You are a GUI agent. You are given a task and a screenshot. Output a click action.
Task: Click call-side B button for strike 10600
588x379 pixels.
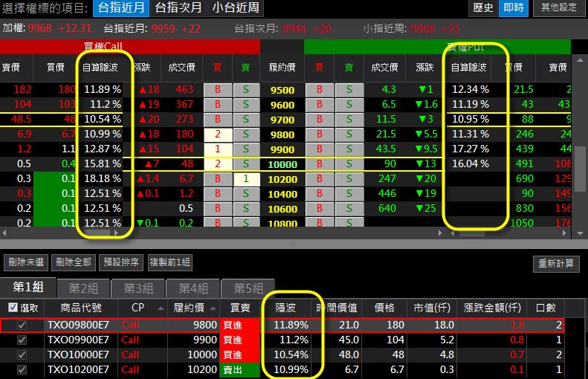tap(218, 209)
